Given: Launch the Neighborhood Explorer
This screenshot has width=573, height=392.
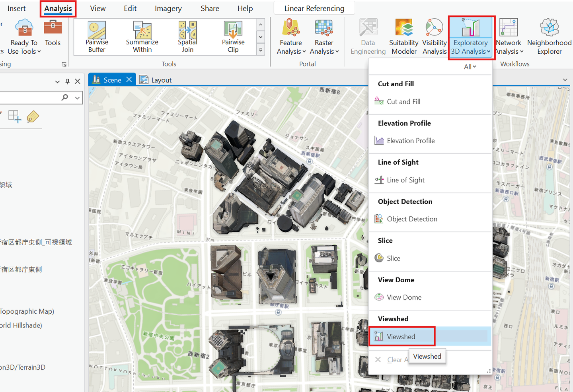Looking at the screenshot, I should tap(550, 37).
